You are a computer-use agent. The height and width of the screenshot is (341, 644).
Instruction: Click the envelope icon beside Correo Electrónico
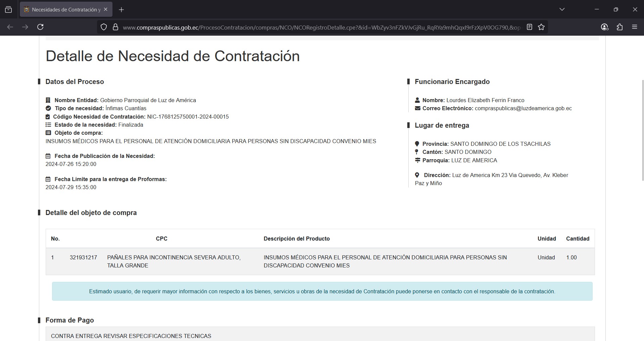pyautogui.click(x=418, y=108)
